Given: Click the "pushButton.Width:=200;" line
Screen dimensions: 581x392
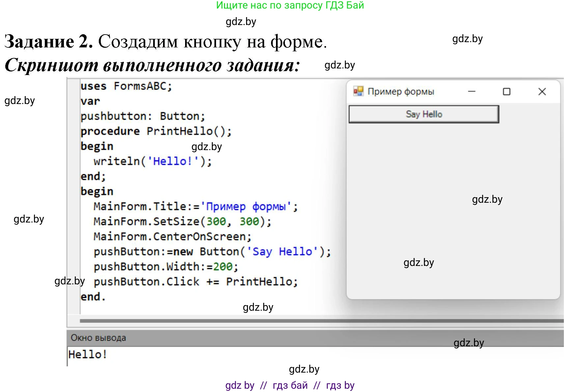Looking at the screenshot, I should pyautogui.click(x=166, y=267).
